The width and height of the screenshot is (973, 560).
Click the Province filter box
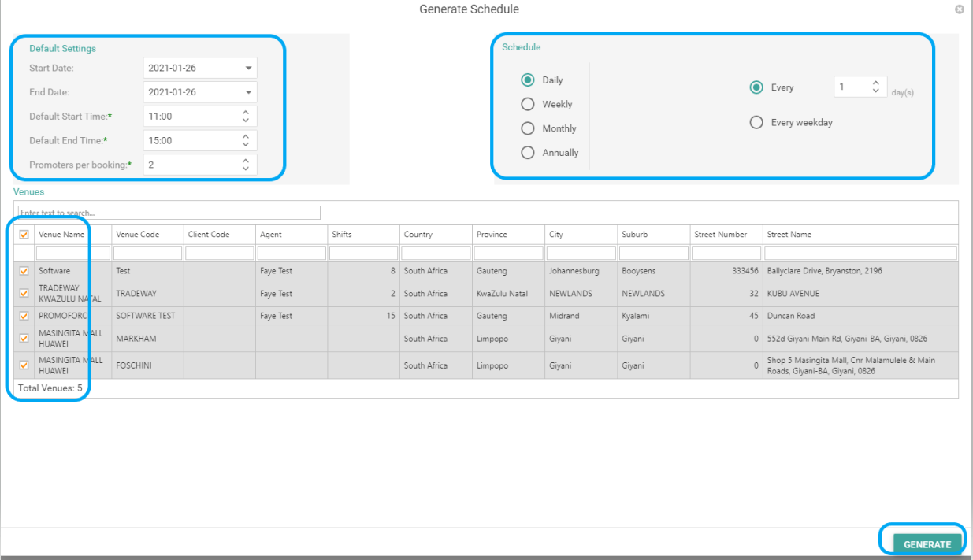pos(509,253)
